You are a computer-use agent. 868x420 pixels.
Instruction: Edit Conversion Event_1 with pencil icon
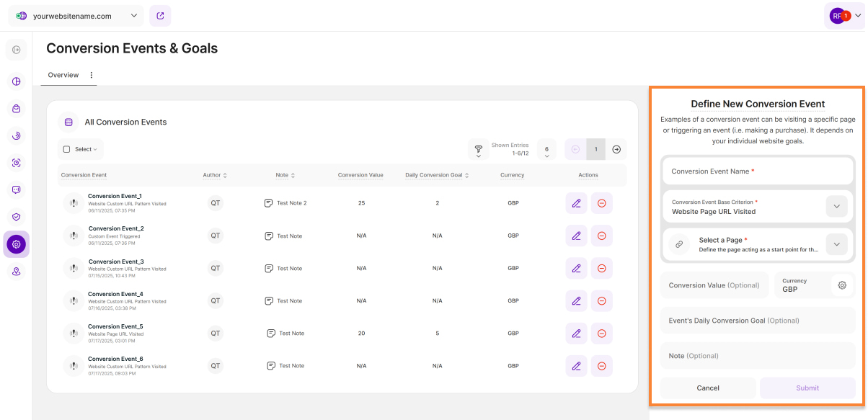click(x=576, y=203)
